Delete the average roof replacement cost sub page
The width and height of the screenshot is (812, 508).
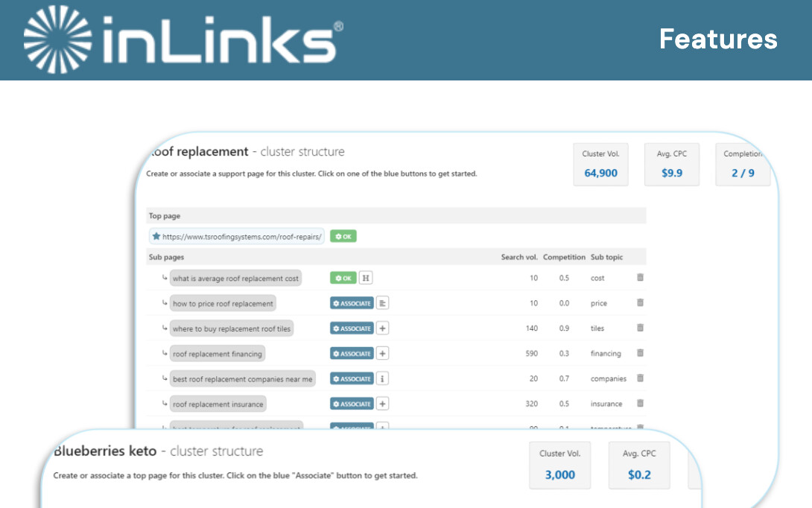point(640,278)
